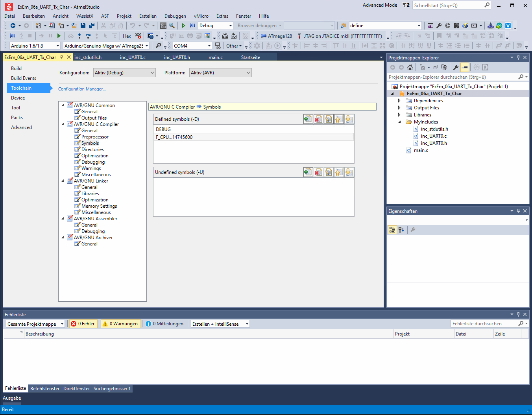Click the Save All double-floppy icon
Image resolution: width=532 pixels, height=415 pixels.
click(x=92, y=26)
